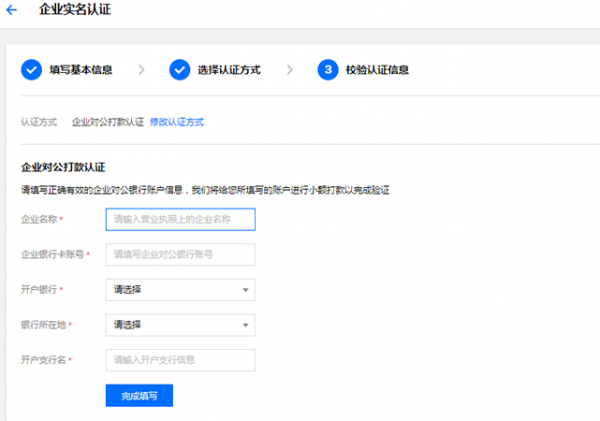Click the number 3 step circle icon
This screenshot has width=600, height=421.
click(x=327, y=70)
